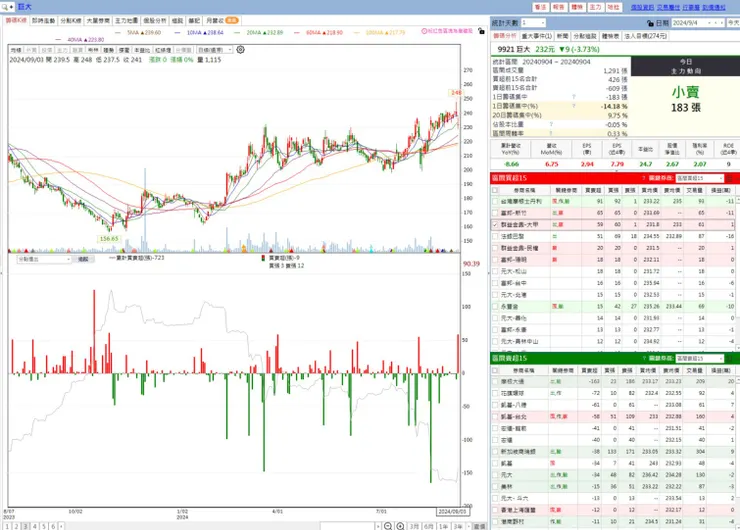This screenshot has height=530, width=740.
Task: Check the 永豐金 broker row checkbox
Action: [x=495, y=306]
